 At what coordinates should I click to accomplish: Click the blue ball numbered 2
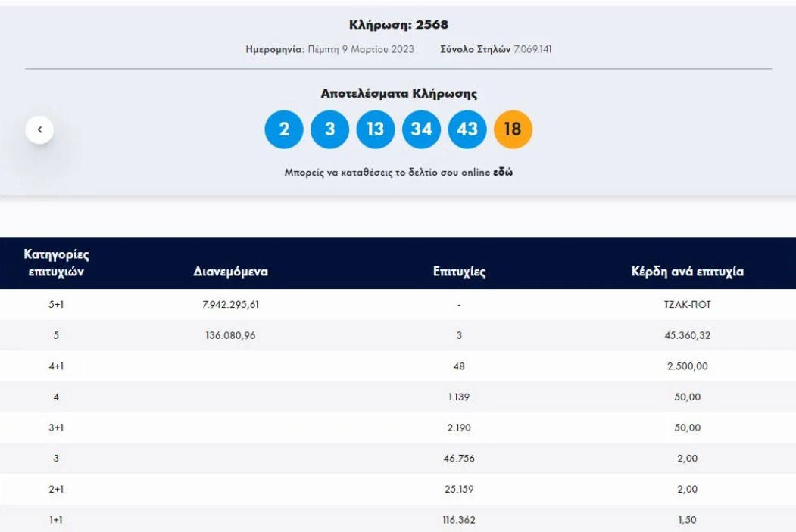coord(284,129)
